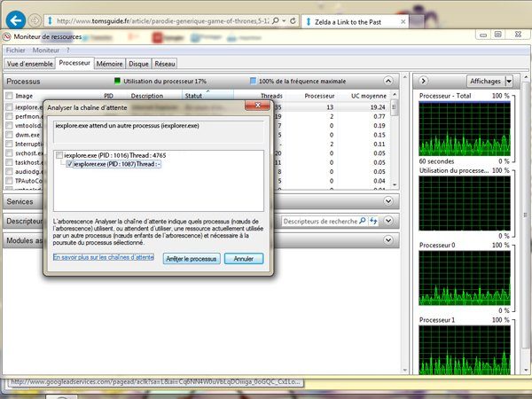Click the Processeur 1 graph
This screenshot has height=399, width=532.
point(465,350)
